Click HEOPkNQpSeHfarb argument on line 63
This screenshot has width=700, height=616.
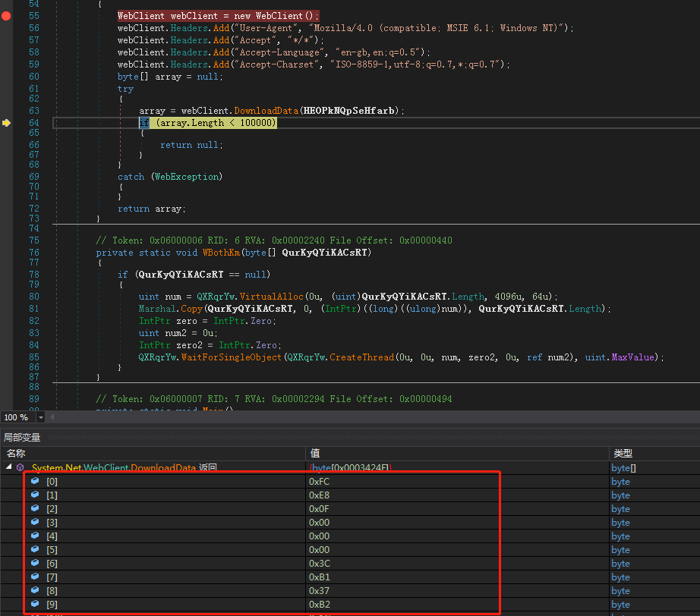[349, 111]
